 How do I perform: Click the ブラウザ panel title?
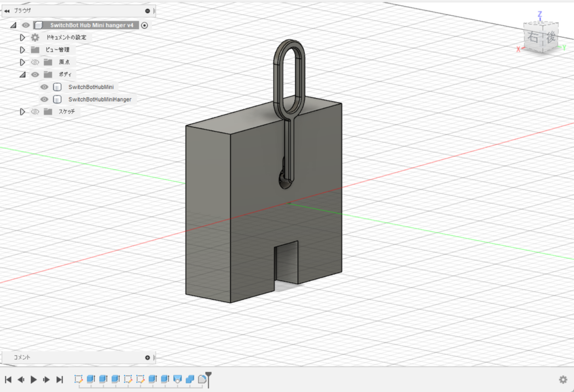[23, 11]
